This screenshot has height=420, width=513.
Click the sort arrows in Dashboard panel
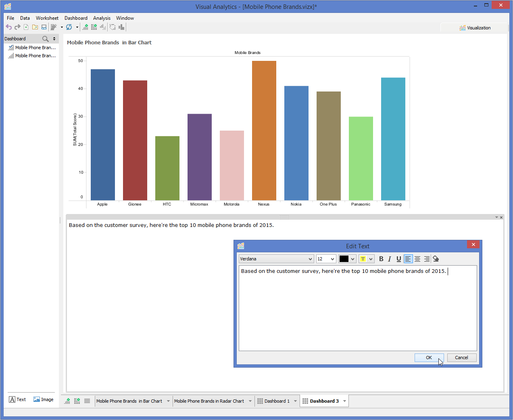54,39
